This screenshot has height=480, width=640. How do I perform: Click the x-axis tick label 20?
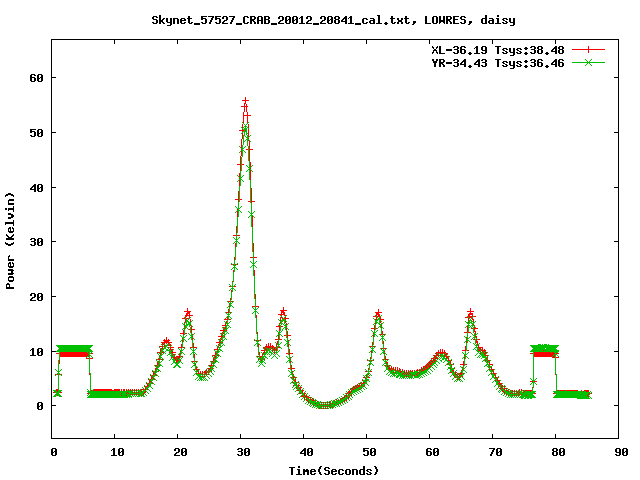click(180, 452)
